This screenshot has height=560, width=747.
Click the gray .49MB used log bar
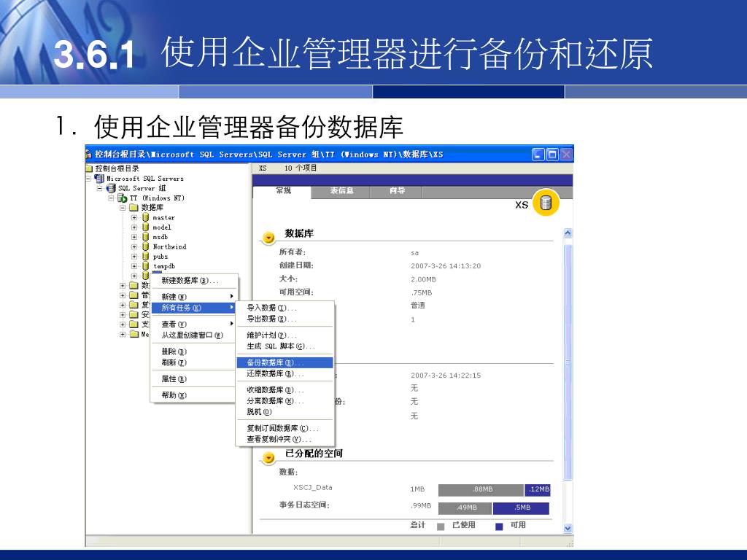[465, 508]
